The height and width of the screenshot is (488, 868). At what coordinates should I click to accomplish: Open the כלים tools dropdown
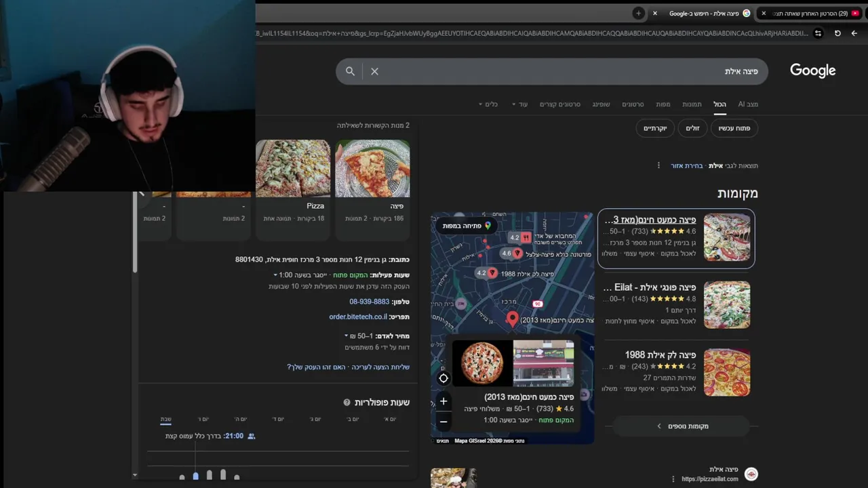tap(488, 104)
